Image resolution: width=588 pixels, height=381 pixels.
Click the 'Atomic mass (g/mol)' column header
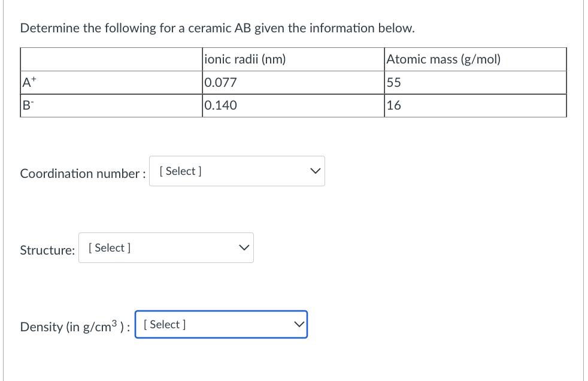click(x=444, y=59)
